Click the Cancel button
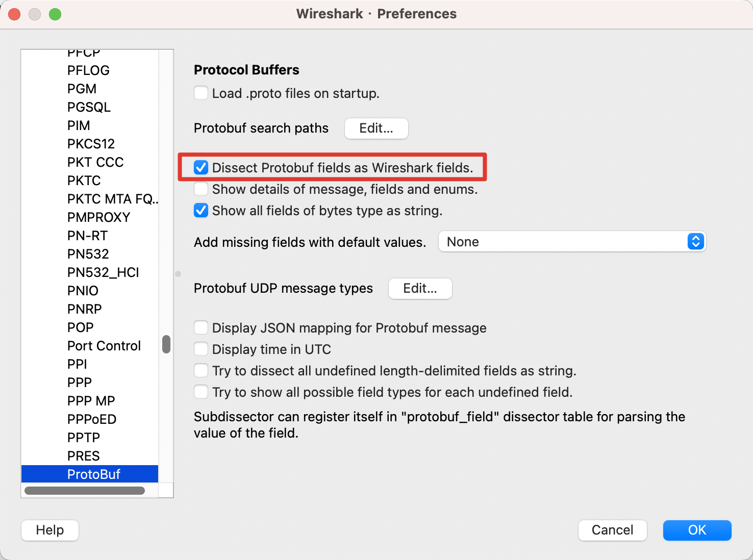753x560 pixels. 613,530
